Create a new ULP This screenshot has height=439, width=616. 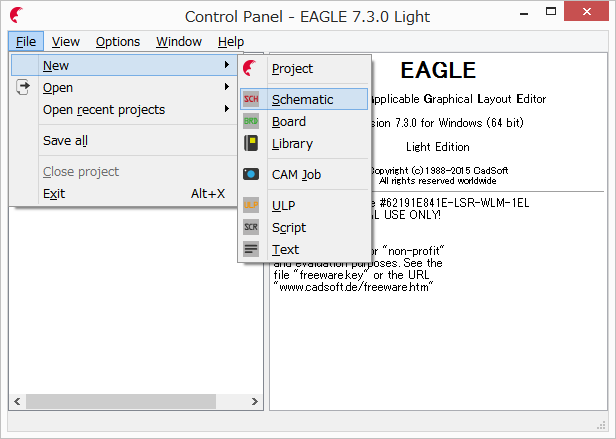(304, 205)
